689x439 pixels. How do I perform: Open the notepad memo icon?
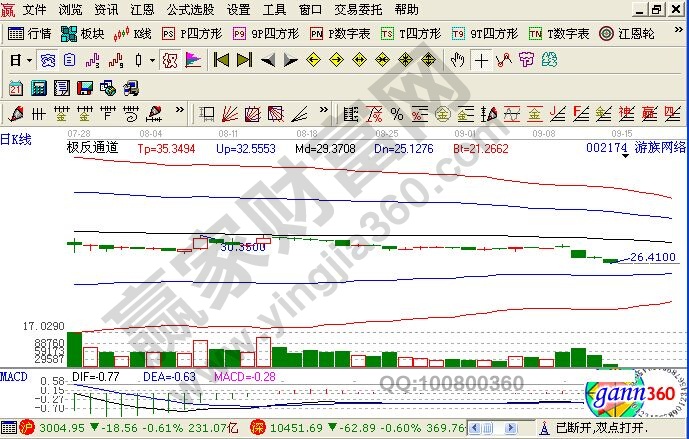(62, 88)
